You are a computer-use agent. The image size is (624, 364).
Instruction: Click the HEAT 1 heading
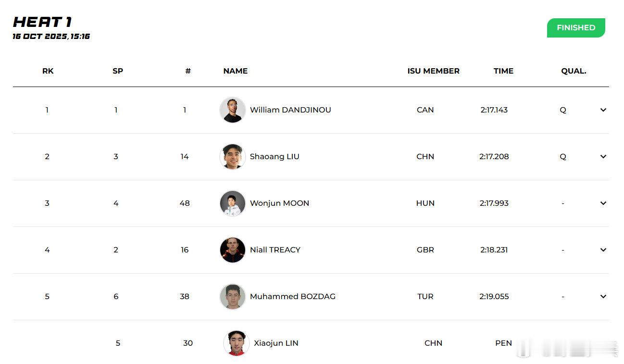pyautogui.click(x=42, y=22)
